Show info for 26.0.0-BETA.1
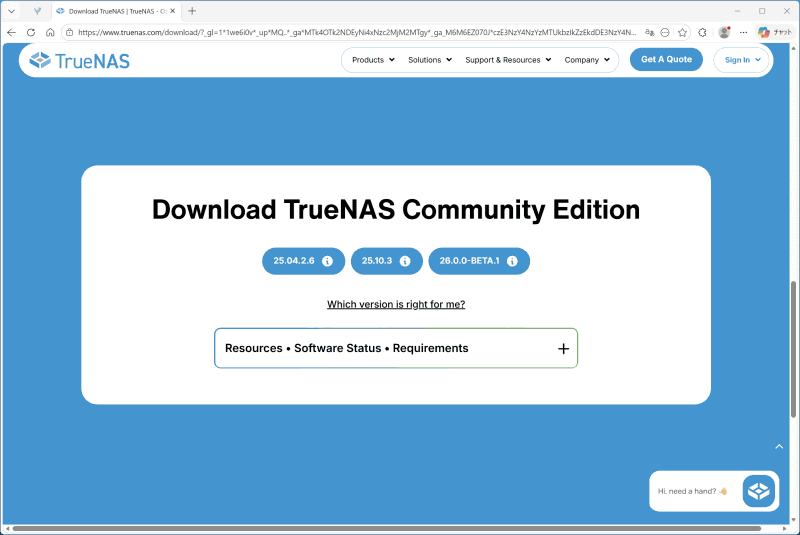Screen dimensions: 800x535 click(512, 261)
